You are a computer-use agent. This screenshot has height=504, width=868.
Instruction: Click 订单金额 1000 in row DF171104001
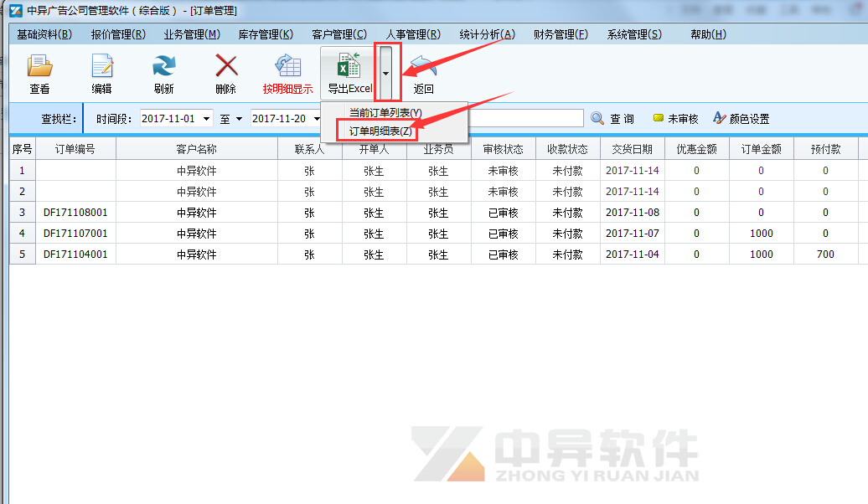tap(761, 255)
